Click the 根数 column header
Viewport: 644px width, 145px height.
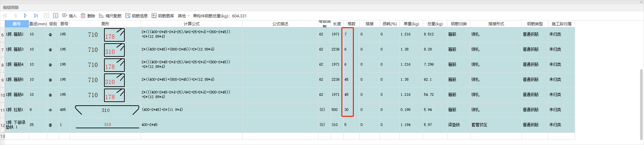point(352,24)
